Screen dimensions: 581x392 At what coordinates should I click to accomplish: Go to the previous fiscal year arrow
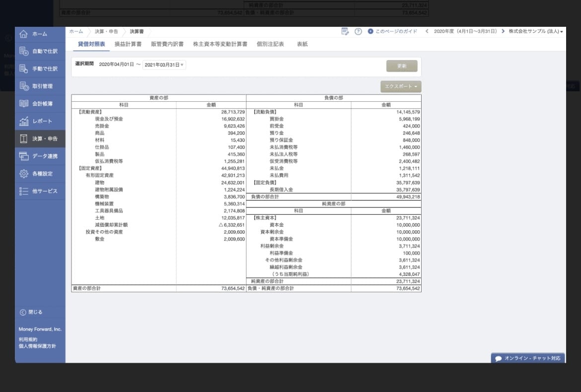[x=427, y=31]
